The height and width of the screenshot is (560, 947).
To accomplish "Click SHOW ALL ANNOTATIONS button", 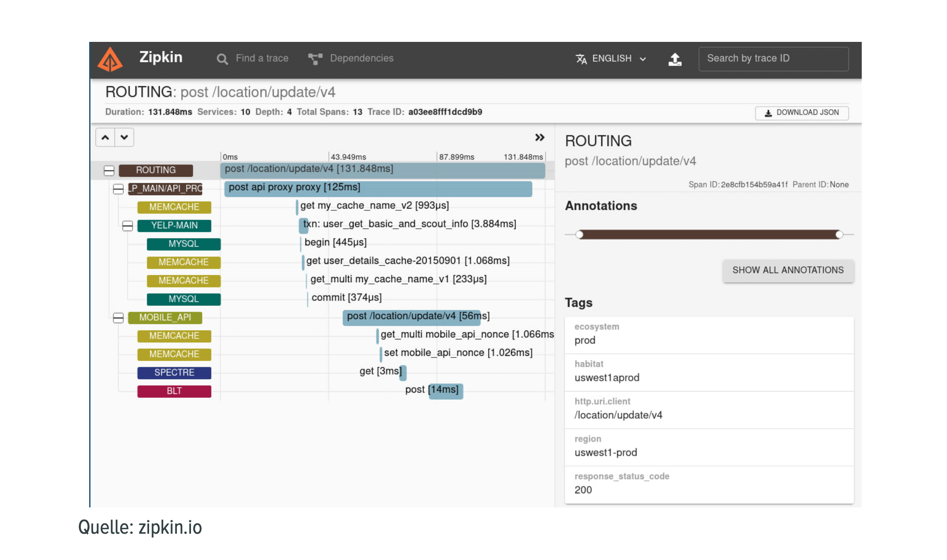I will pyautogui.click(x=787, y=270).
